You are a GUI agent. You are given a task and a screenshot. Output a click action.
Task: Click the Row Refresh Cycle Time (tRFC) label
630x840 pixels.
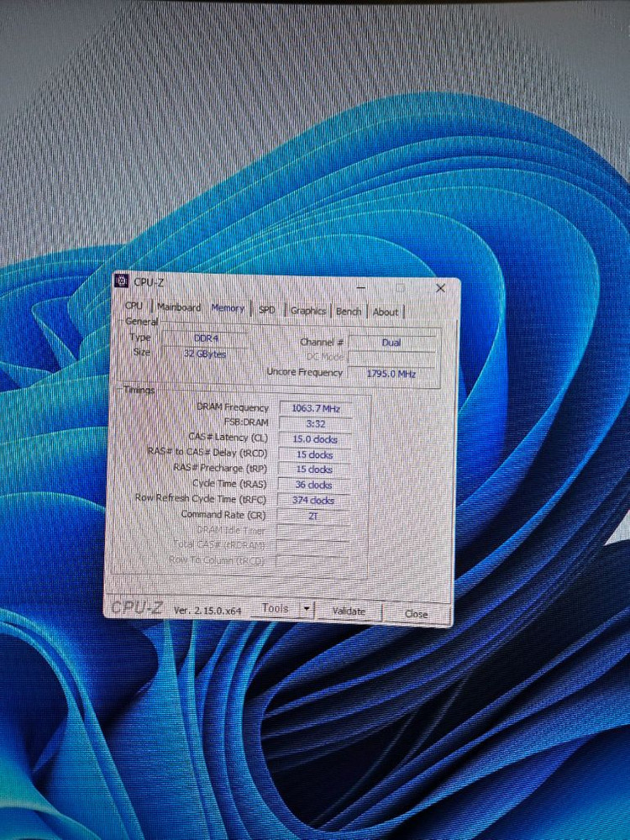[x=201, y=498]
